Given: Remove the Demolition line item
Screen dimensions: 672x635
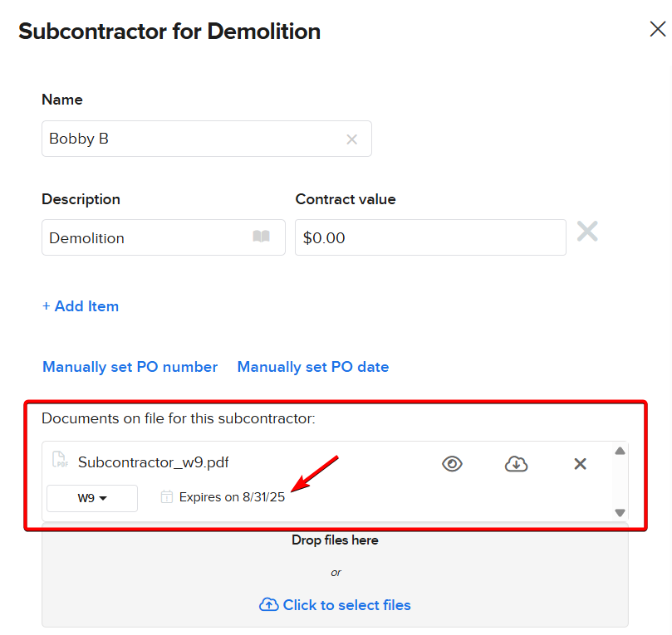Looking at the screenshot, I should coord(587,232).
